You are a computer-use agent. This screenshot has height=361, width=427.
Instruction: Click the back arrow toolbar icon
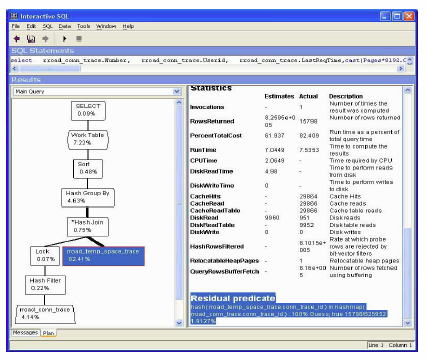coord(16,39)
